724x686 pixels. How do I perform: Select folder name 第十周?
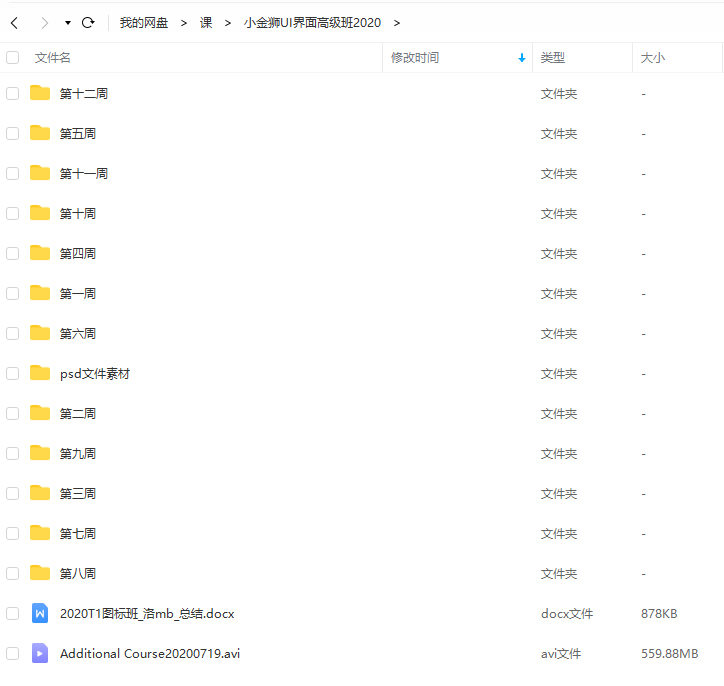point(78,214)
